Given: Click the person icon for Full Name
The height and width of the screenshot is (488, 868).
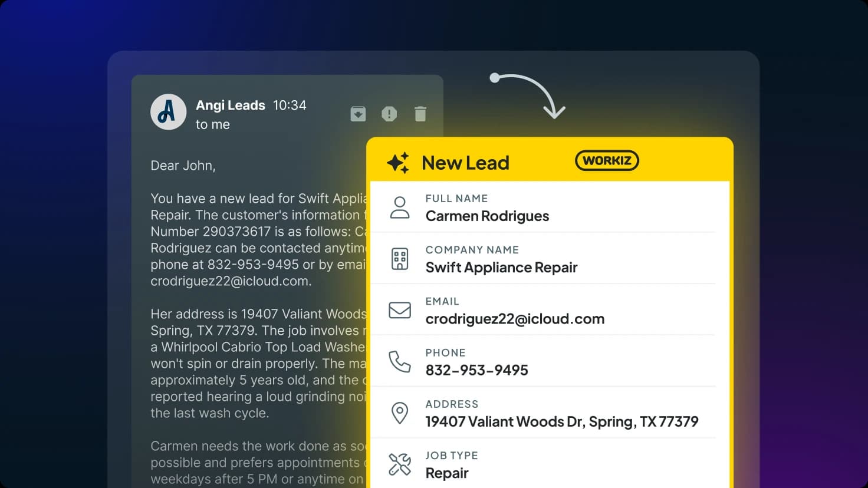Looking at the screenshot, I should [x=400, y=207].
